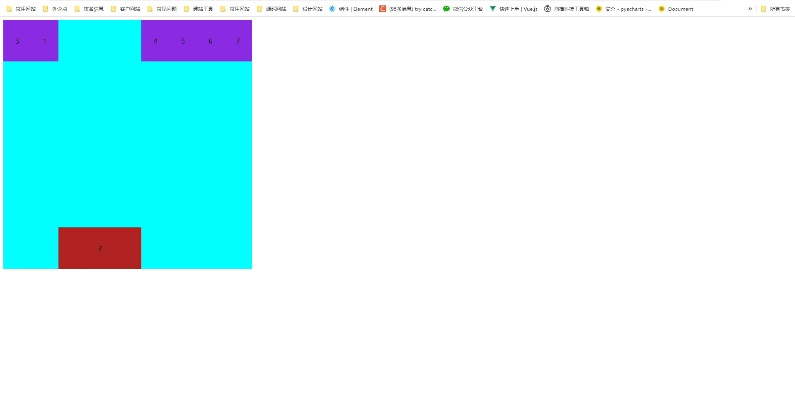Click the purple box labeled 3
The width and height of the screenshot is (795, 400).
tap(17, 41)
